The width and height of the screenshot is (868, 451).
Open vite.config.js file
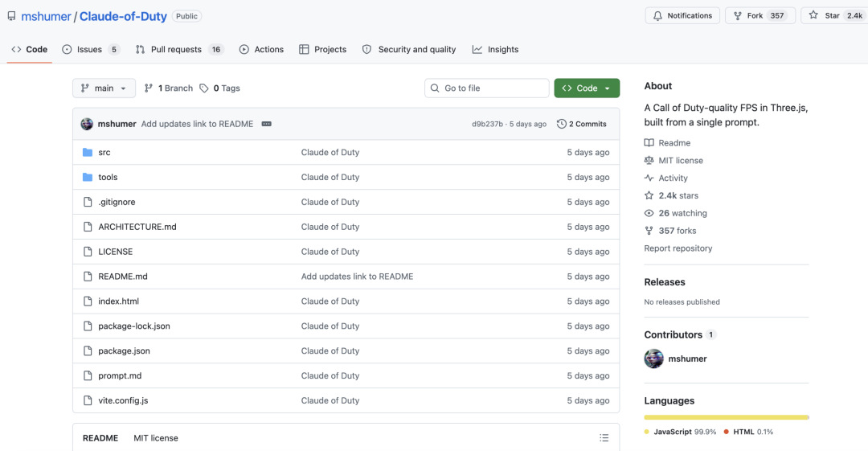124,400
